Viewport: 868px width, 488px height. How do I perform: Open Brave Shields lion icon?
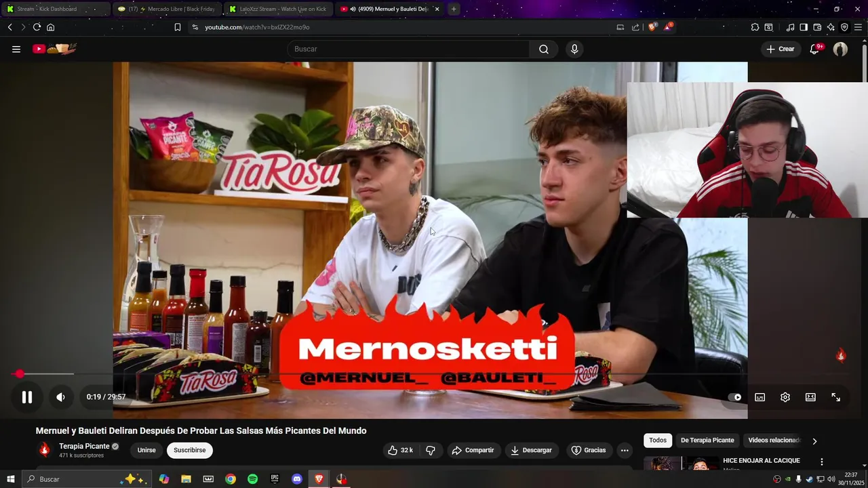click(652, 27)
